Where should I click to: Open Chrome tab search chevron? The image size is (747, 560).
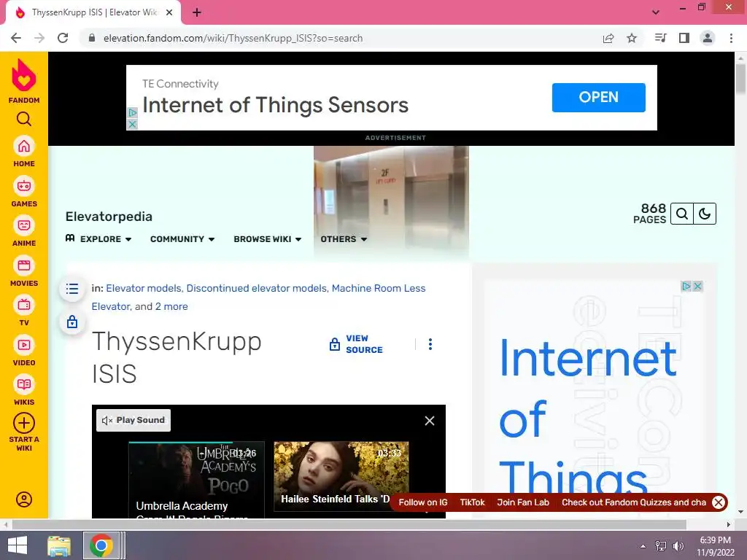[x=656, y=12]
